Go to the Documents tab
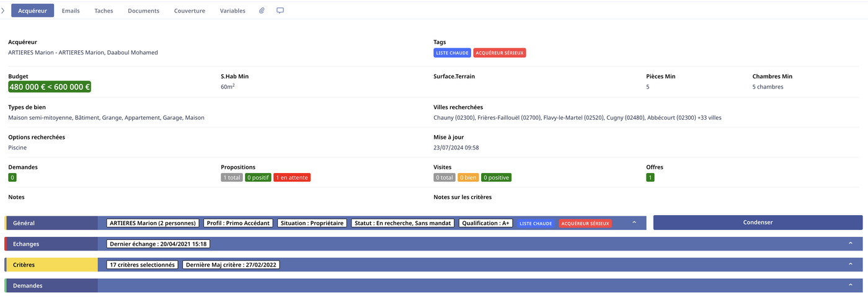 (143, 11)
